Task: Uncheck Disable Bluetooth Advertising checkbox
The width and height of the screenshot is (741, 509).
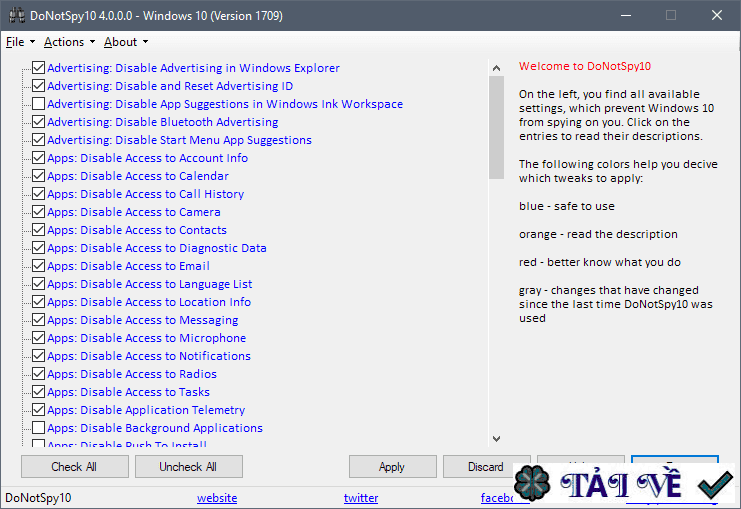Action: coord(39,121)
